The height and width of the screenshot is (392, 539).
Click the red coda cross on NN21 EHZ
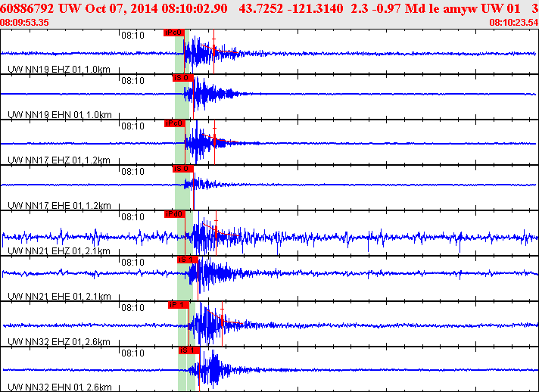[x=216, y=220]
